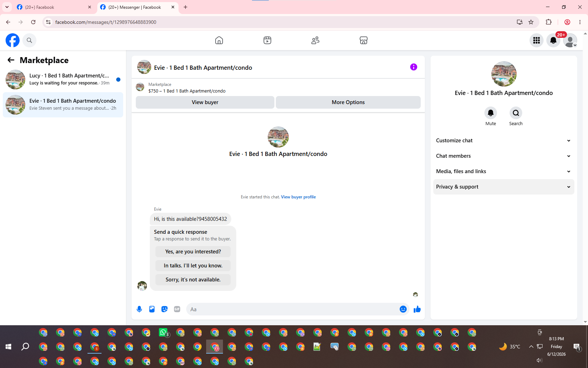Click the More Options button

(x=348, y=102)
